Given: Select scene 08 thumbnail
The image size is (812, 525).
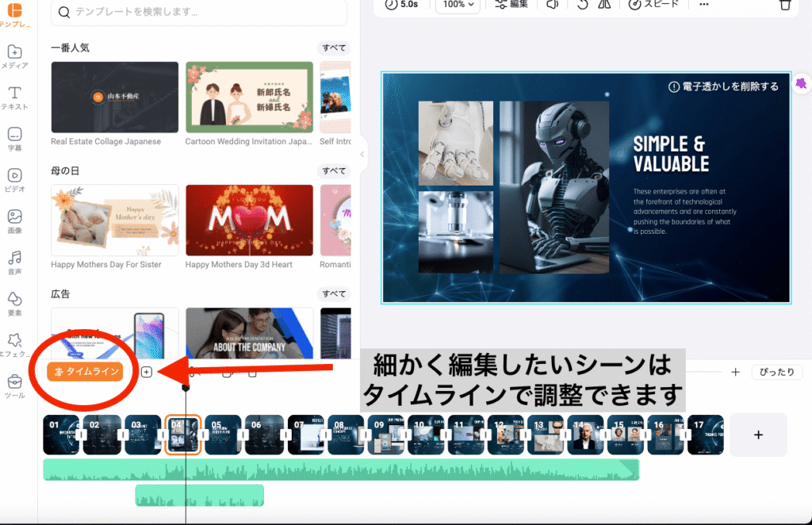Looking at the screenshot, I should (346, 435).
